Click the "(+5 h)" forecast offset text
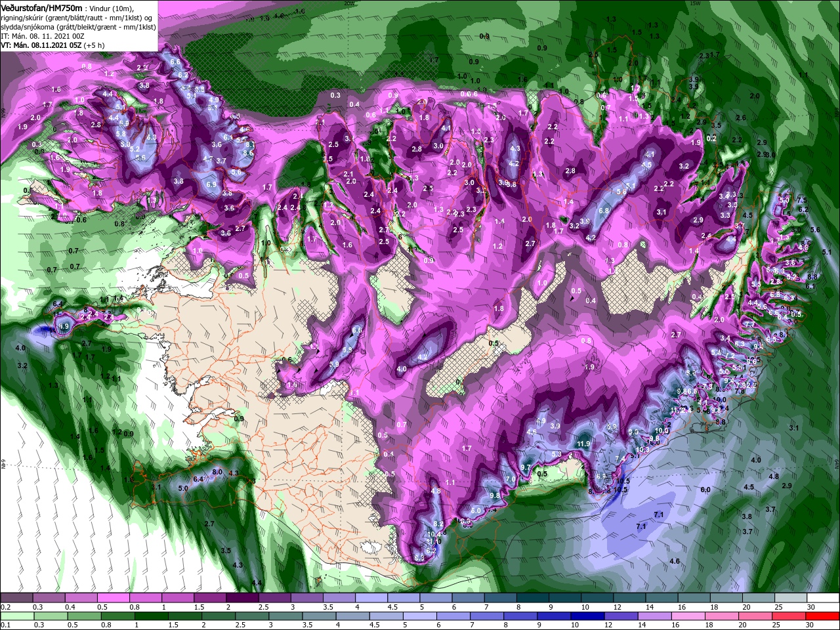 tap(94, 45)
